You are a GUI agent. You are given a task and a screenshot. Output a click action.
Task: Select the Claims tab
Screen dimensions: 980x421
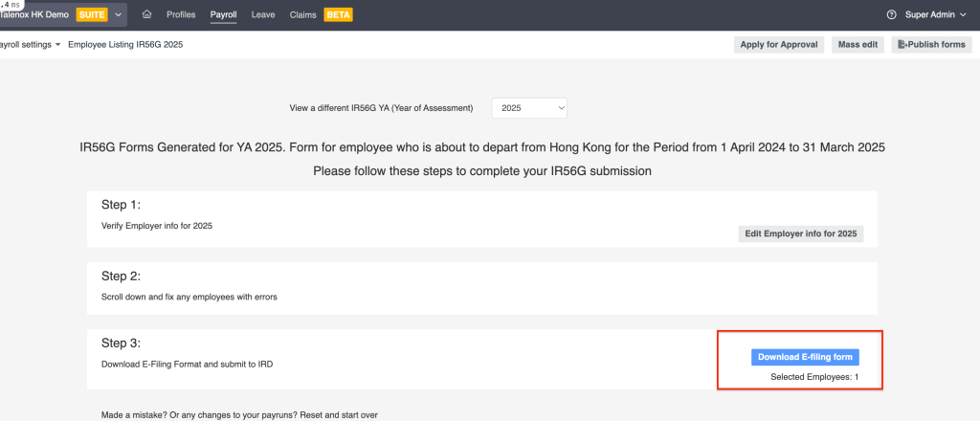click(302, 15)
